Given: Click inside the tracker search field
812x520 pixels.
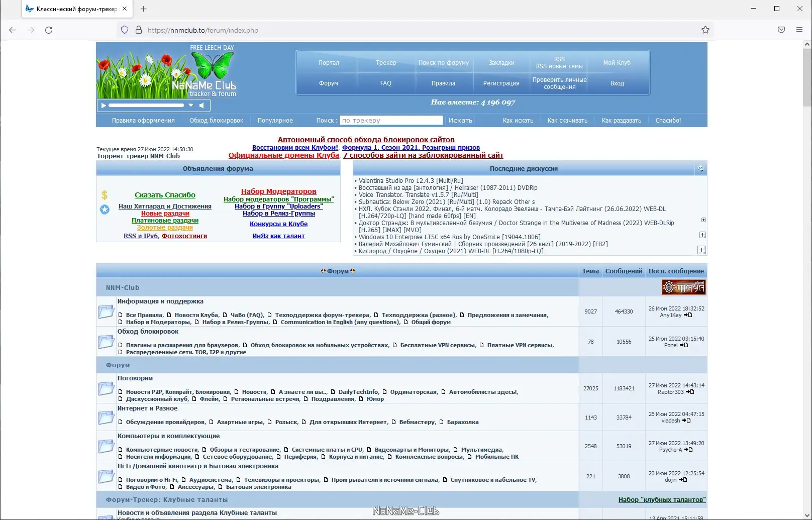Looking at the screenshot, I should [x=391, y=120].
